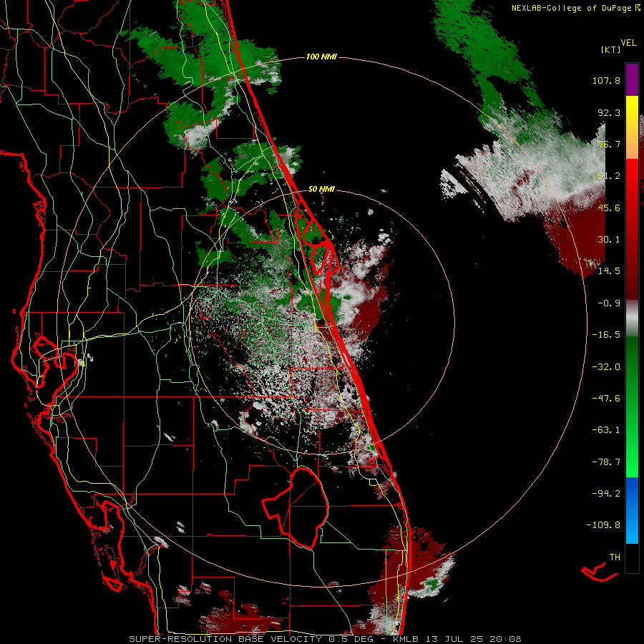Click the 14.5 value on velocity scale
The height and width of the screenshot is (644, 644).
(x=609, y=271)
